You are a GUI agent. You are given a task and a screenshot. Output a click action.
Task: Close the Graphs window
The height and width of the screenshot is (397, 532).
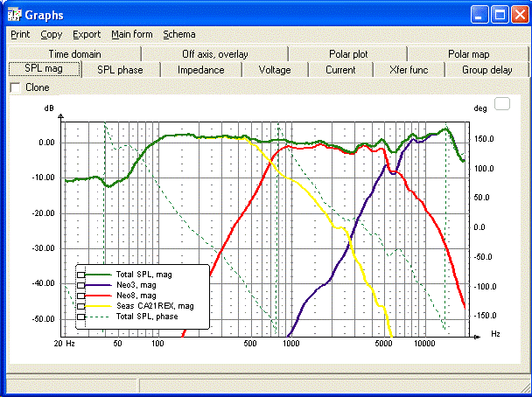point(520,15)
